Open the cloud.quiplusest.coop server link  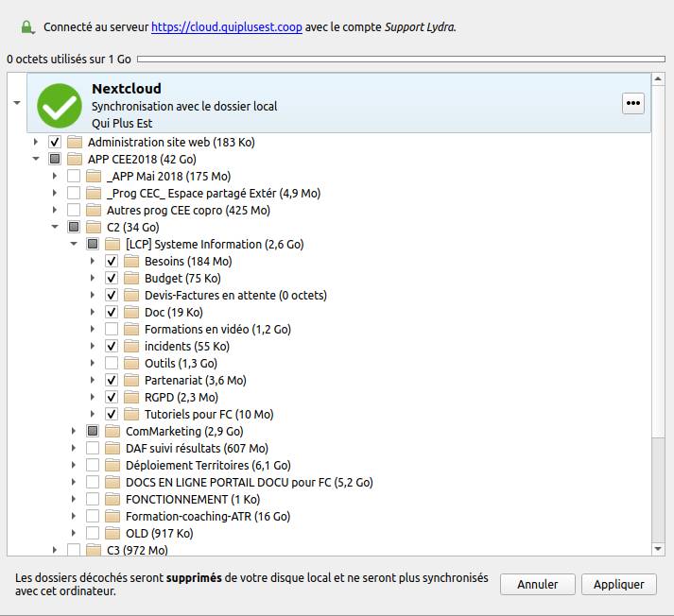[227, 27]
